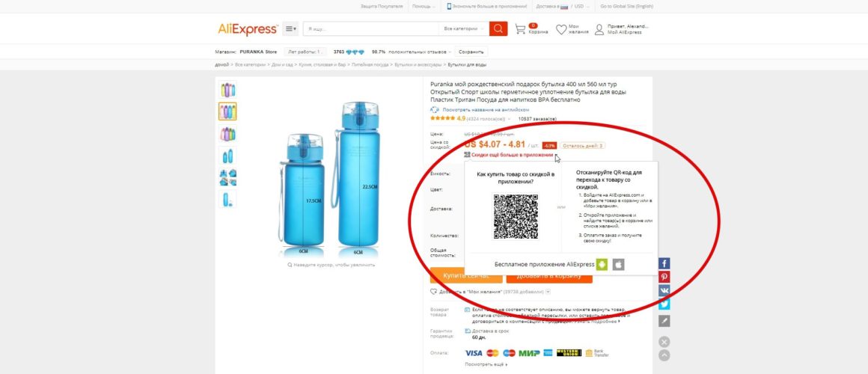
Task: Open Go to Global Site (English) link
Action: (626, 7)
